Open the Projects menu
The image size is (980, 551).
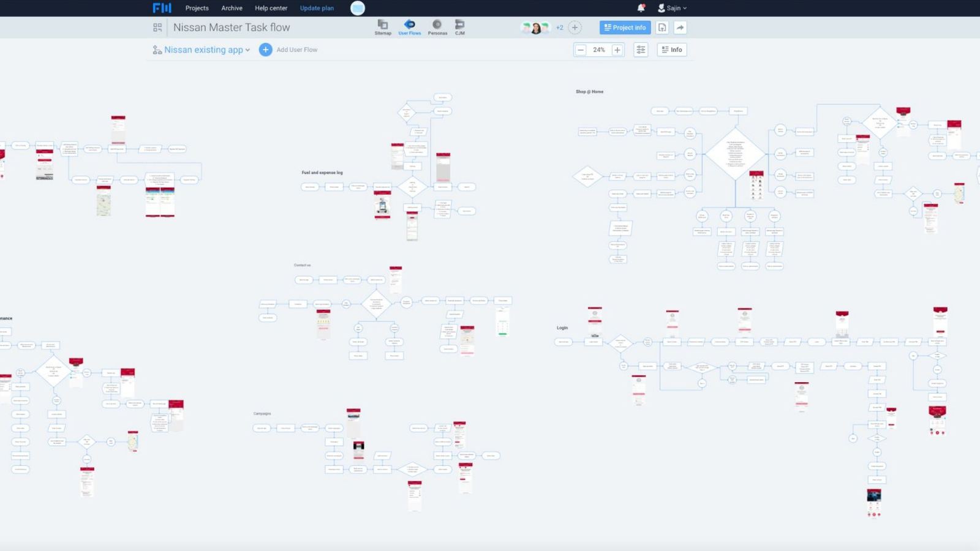197,8
